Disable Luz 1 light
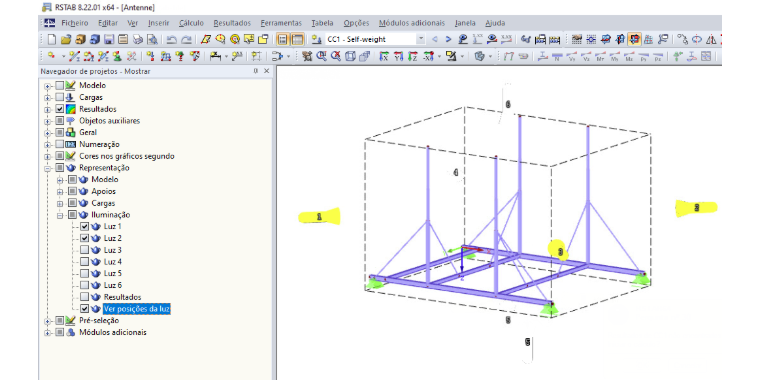760x380 pixels. coord(84,226)
